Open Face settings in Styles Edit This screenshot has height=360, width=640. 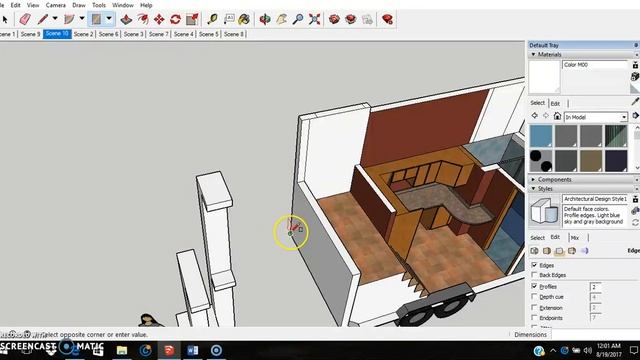tap(547, 251)
